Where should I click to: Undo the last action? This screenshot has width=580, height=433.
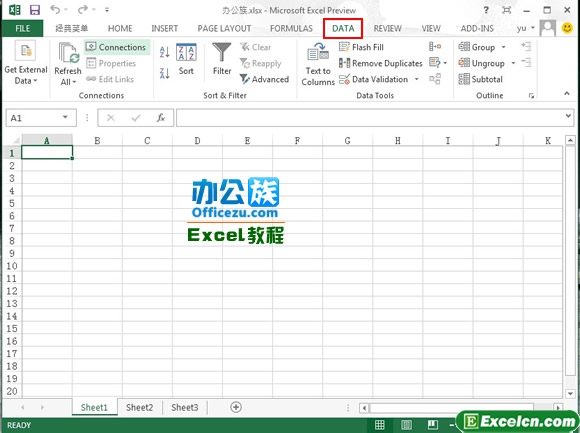[x=55, y=10]
